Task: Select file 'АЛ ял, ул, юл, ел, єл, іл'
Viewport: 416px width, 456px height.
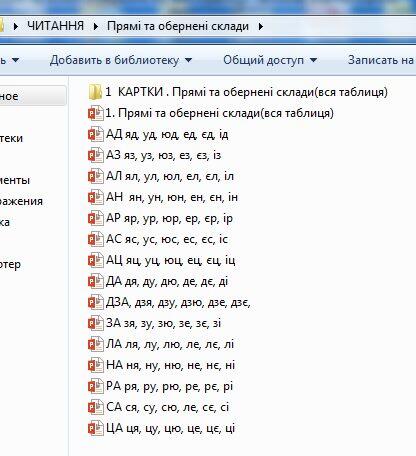Action: [170, 176]
